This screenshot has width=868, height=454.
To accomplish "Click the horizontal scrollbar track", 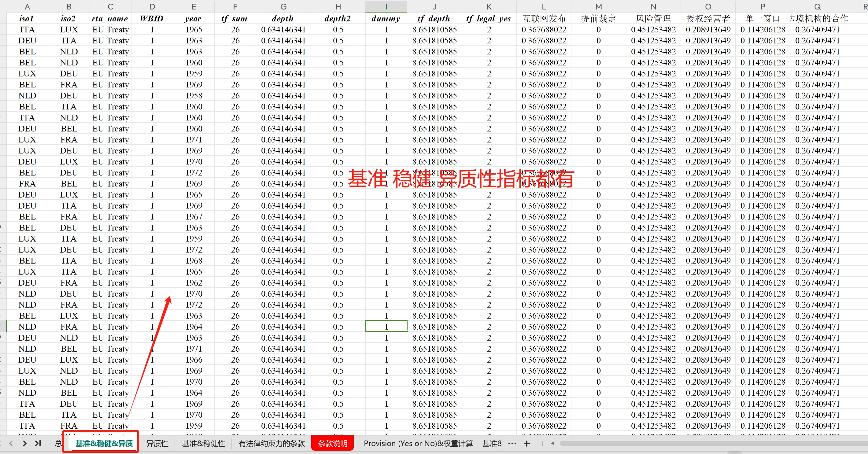I will [x=707, y=443].
